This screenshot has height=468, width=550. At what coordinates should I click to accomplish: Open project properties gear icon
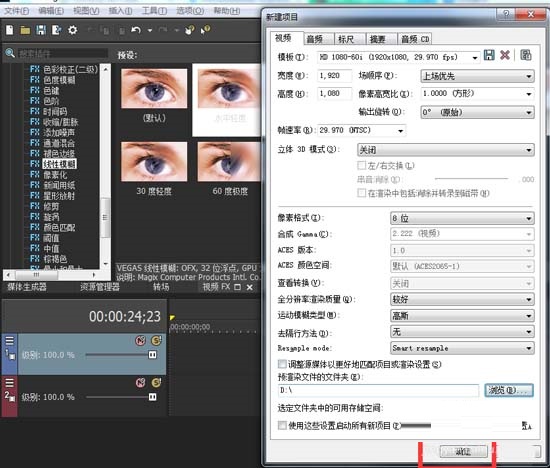73,30
